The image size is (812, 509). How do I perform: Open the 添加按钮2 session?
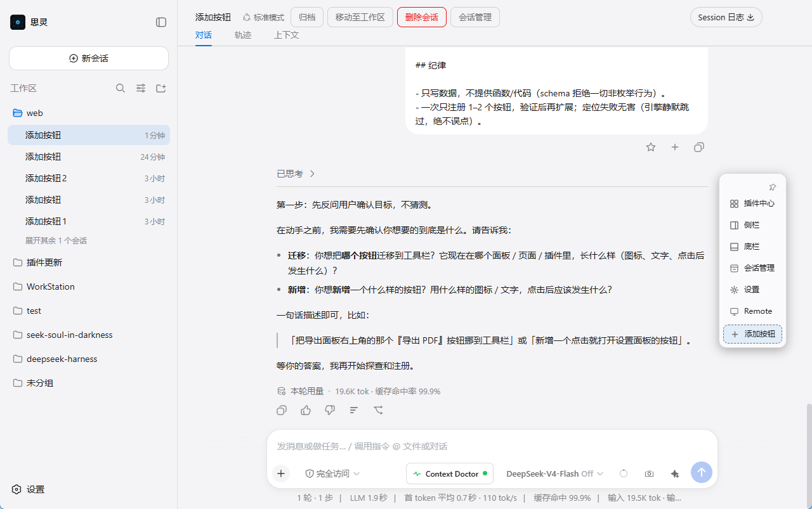tap(89, 178)
